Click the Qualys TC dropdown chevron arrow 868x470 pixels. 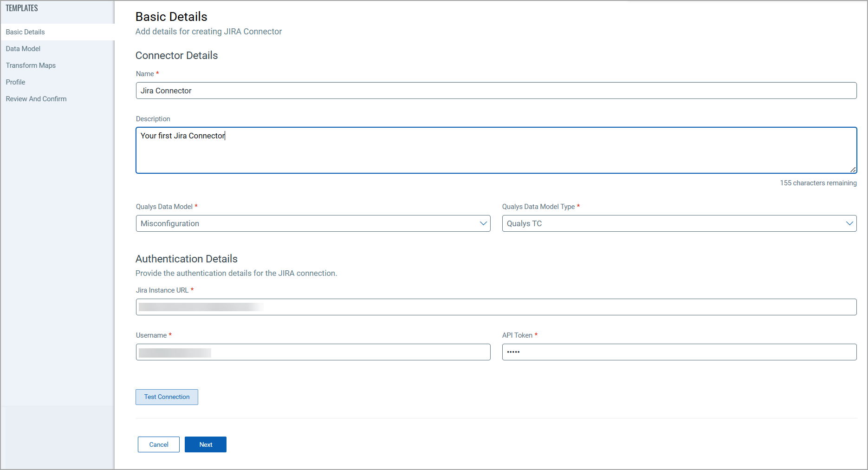(x=849, y=223)
